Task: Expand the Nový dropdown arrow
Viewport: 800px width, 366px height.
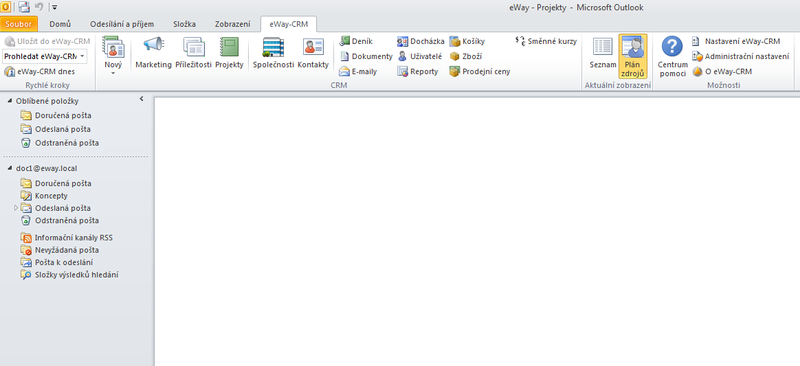Action: 113,73
